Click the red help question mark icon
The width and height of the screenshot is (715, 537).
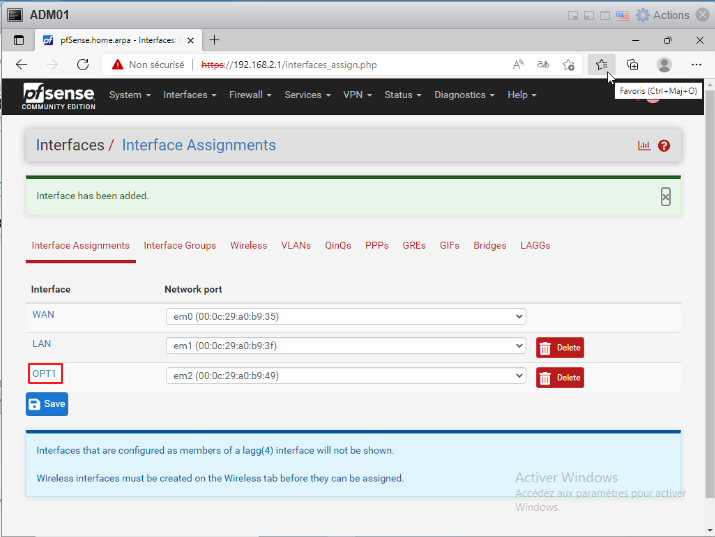pyautogui.click(x=663, y=146)
